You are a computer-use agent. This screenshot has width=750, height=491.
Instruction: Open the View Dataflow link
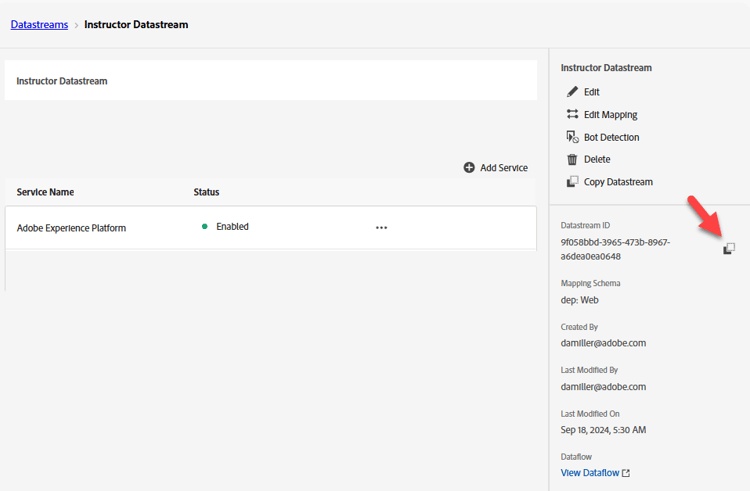point(590,473)
